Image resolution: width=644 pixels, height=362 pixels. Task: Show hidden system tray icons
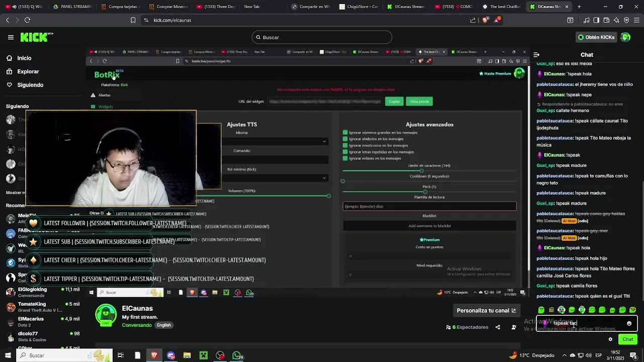coord(564,355)
